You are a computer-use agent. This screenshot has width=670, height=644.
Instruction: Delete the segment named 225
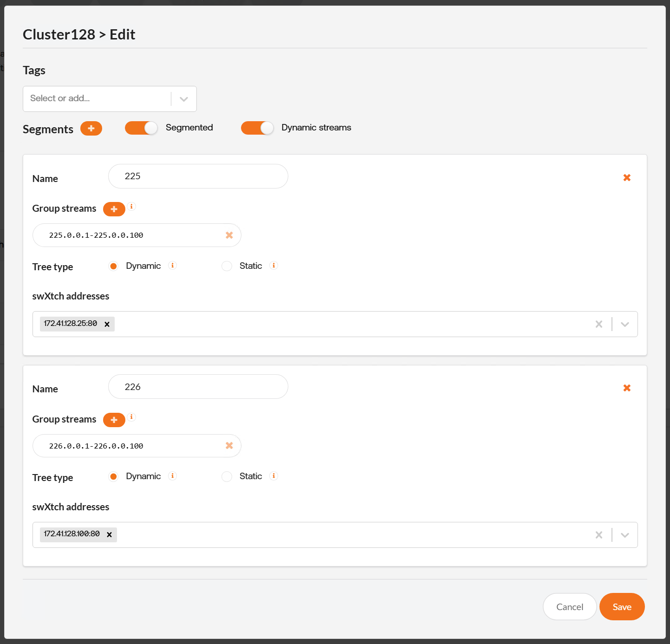[x=627, y=178]
